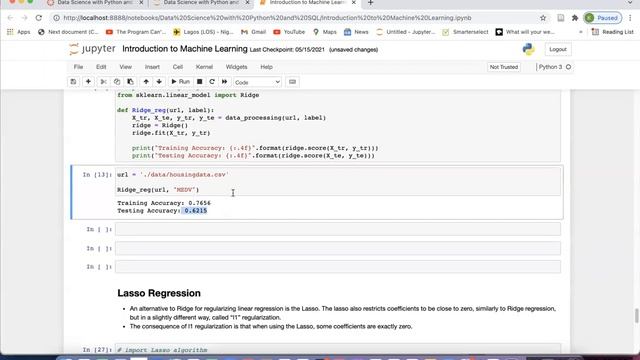The height and width of the screenshot is (360, 640).
Task: Click the Logout button
Action: (558, 49)
